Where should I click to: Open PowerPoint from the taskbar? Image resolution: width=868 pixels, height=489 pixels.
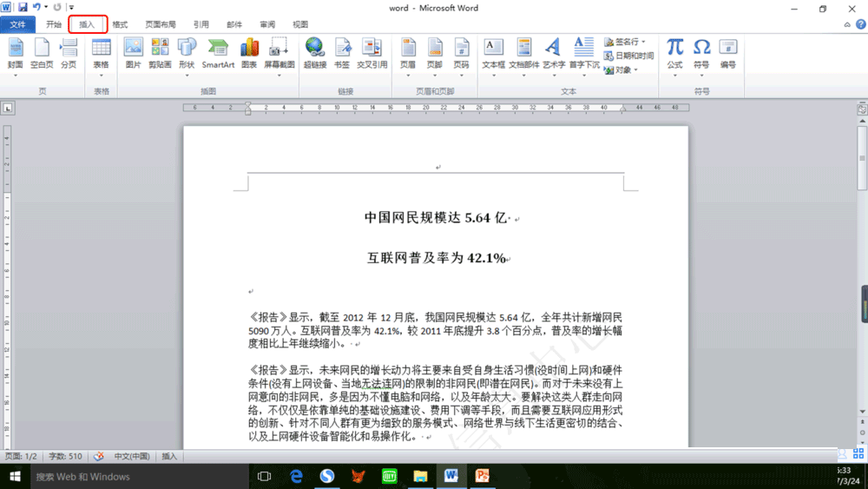coord(482,476)
